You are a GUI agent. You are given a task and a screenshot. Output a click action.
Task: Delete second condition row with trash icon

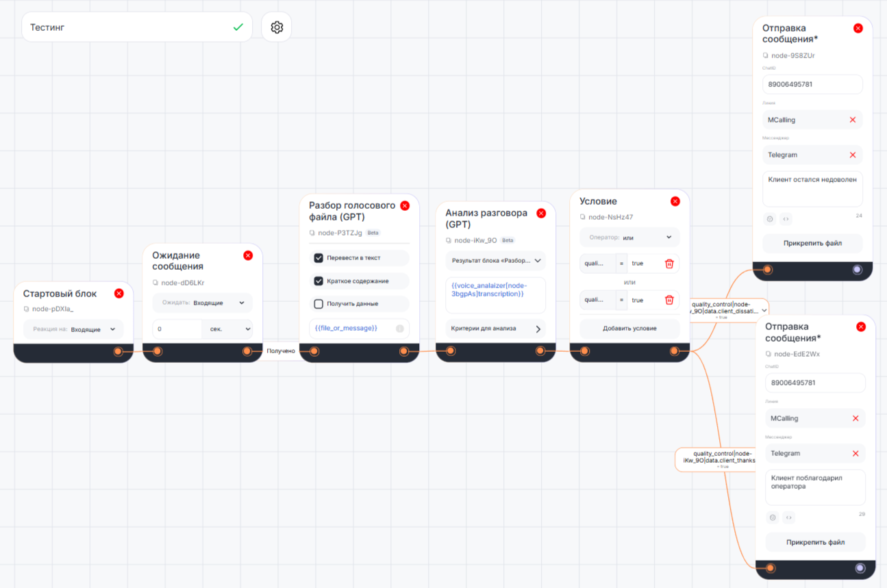(669, 300)
